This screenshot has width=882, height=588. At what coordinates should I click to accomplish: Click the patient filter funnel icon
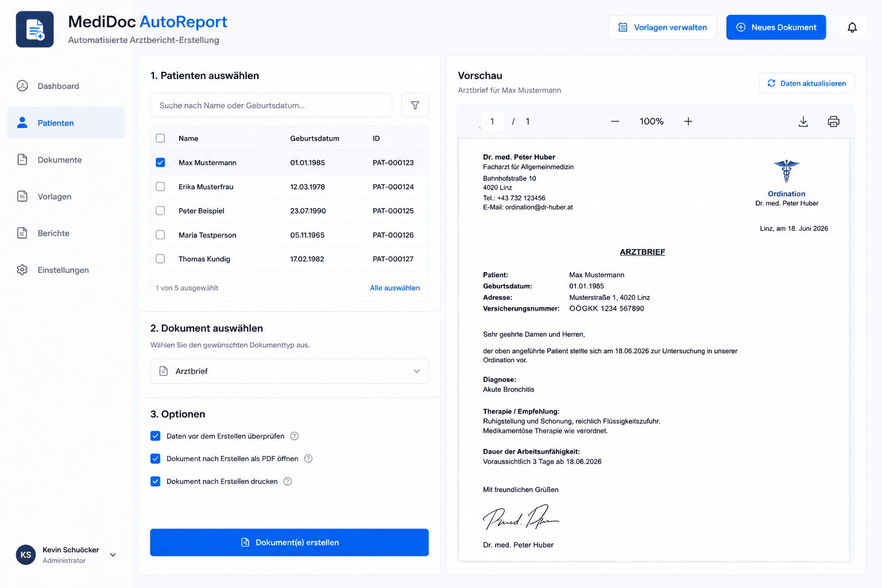coord(415,105)
